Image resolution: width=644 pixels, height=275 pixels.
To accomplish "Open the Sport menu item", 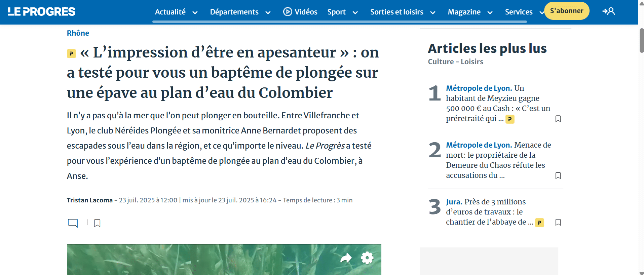I will (336, 12).
